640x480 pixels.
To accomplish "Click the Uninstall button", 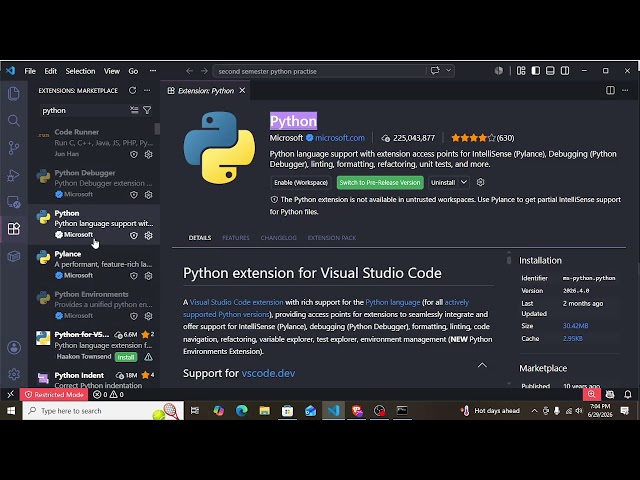I will point(443,182).
